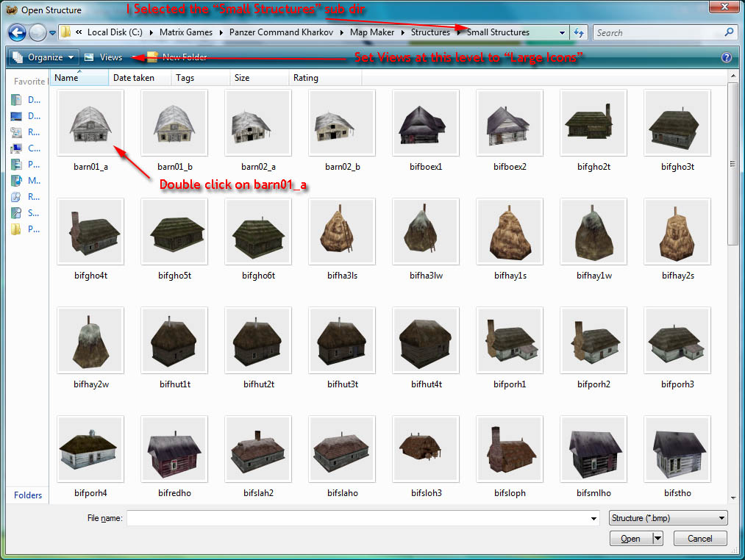Open the arrow next to Open button
The height and width of the screenshot is (560, 745).
coord(657,538)
